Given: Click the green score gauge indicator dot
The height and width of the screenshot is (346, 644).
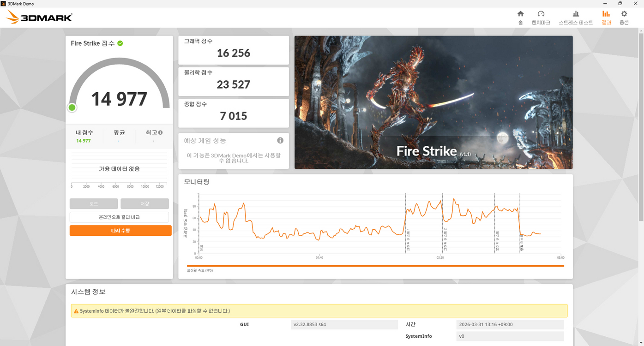Looking at the screenshot, I should pyautogui.click(x=72, y=107).
